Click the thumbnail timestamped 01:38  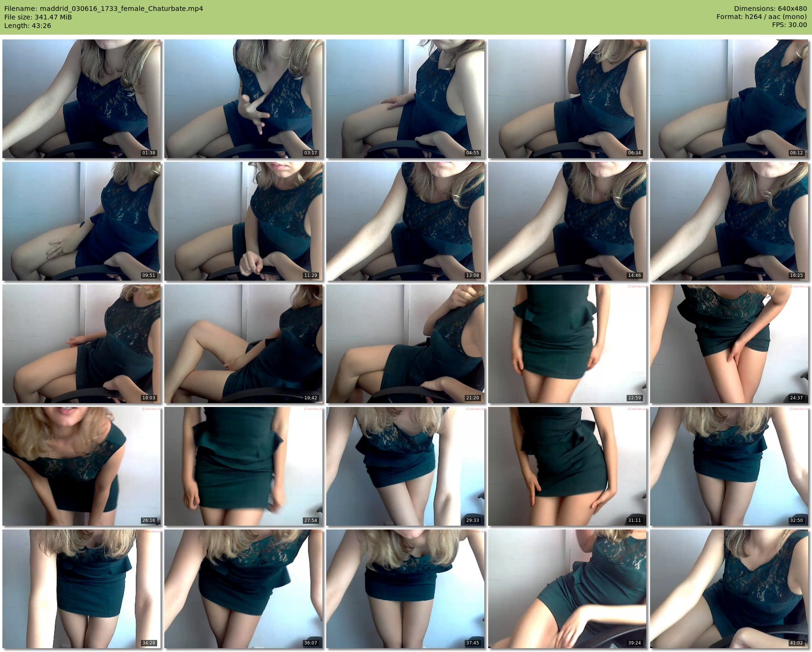[x=82, y=99]
